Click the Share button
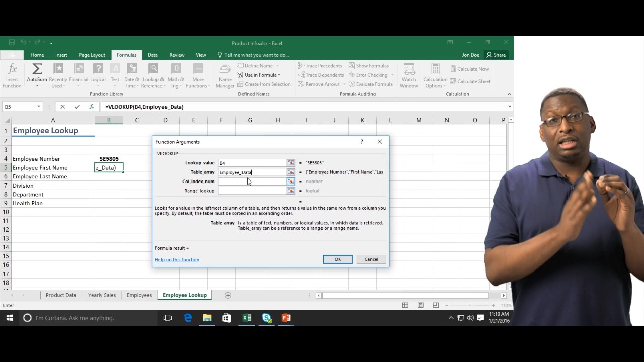The image size is (644, 362). pyautogui.click(x=496, y=55)
